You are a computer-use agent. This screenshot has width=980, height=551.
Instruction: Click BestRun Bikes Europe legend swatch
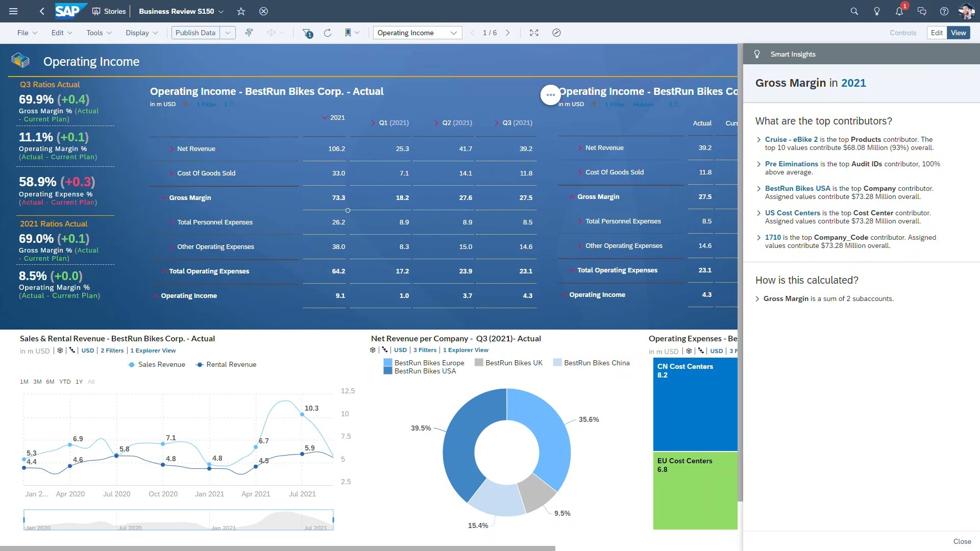(387, 363)
